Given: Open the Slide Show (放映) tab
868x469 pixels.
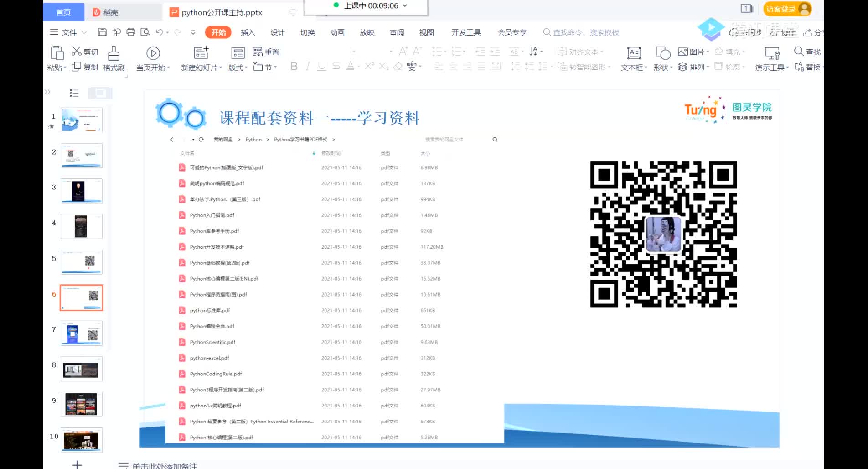Looking at the screenshot, I should tap(367, 32).
